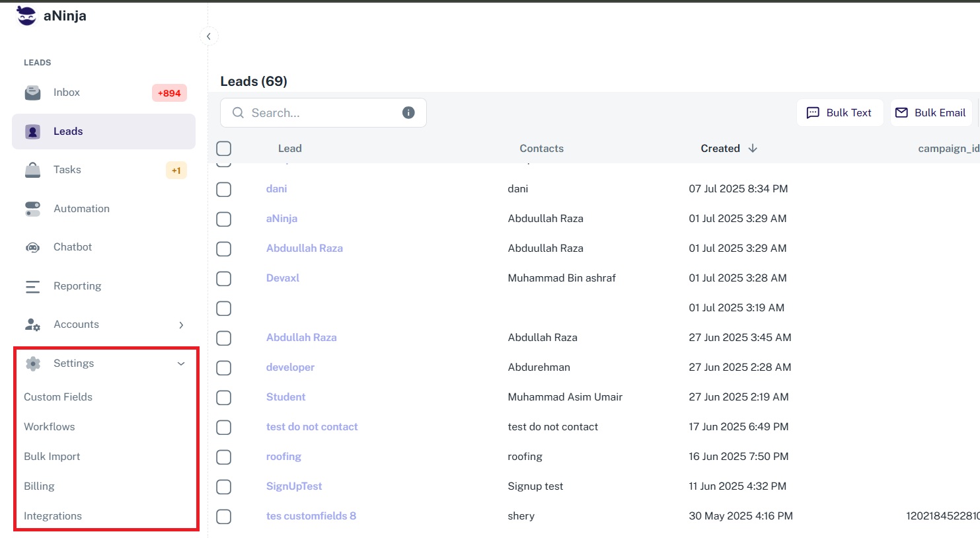Image resolution: width=980 pixels, height=538 pixels.
Task: Check the box beside Devaxl lead
Action: click(224, 279)
